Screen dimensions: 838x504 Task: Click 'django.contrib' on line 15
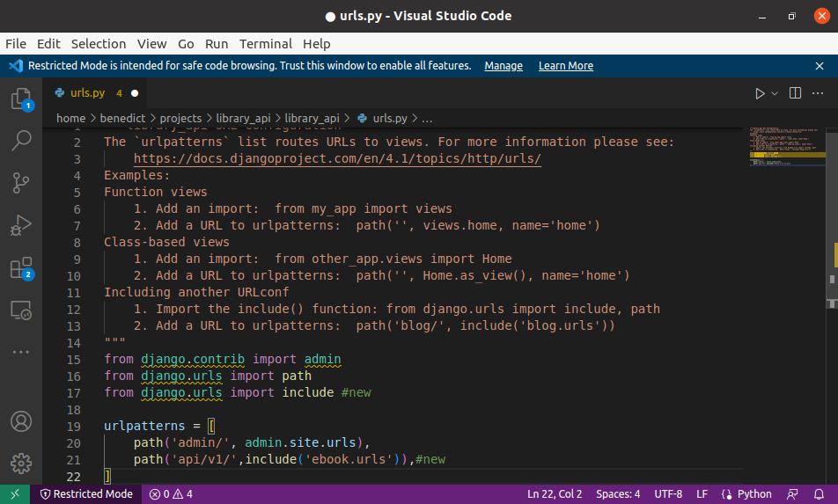coord(193,360)
